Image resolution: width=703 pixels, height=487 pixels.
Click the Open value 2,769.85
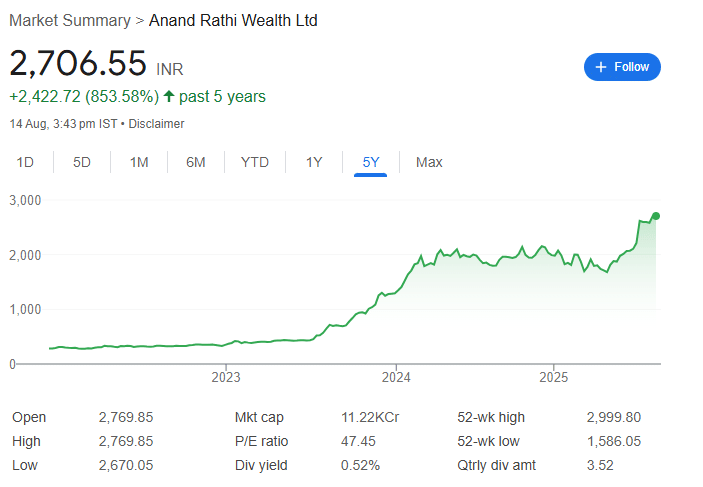pos(126,417)
